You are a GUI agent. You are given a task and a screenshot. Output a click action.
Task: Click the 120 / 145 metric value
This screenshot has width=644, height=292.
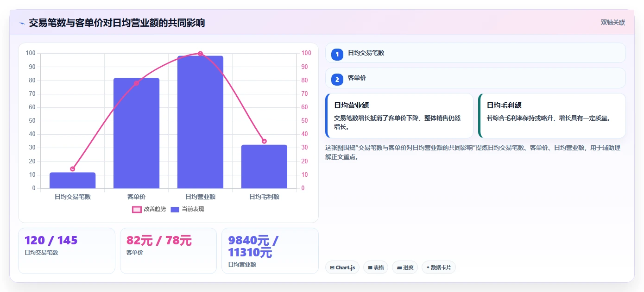coord(51,241)
